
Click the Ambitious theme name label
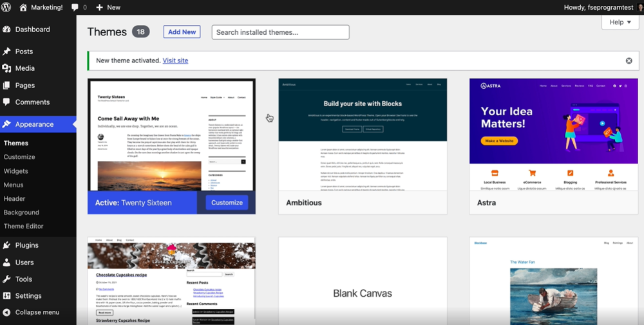304,203
